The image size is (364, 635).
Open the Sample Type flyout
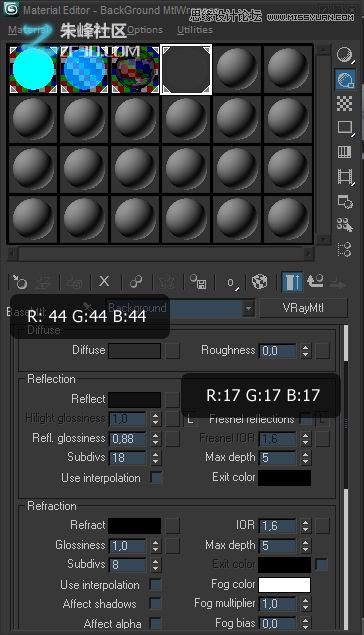pyautogui.click(x=345, y=55)
